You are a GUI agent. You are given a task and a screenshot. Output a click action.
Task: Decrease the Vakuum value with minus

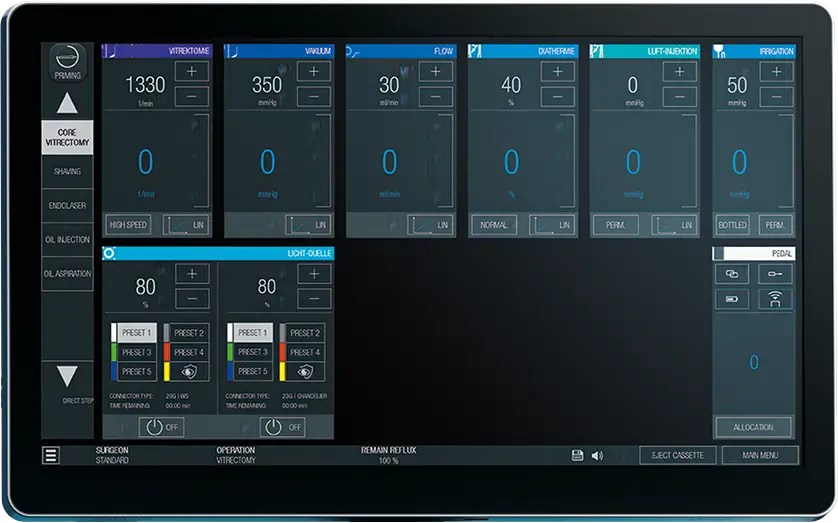(314, 97)
